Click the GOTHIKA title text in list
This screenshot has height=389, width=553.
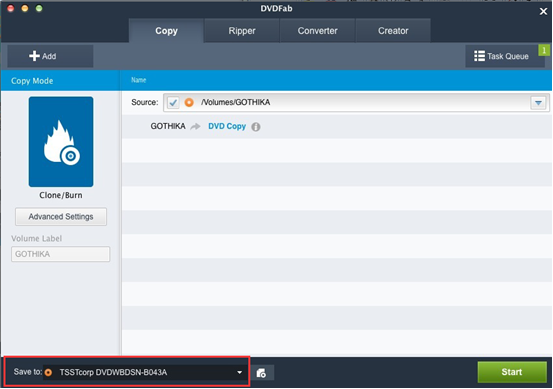(168, 126)
